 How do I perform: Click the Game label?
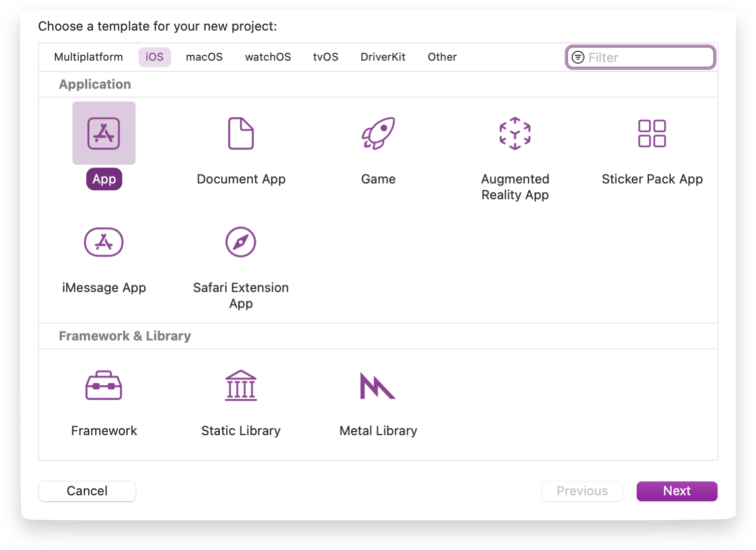click(x=378, y=179)
